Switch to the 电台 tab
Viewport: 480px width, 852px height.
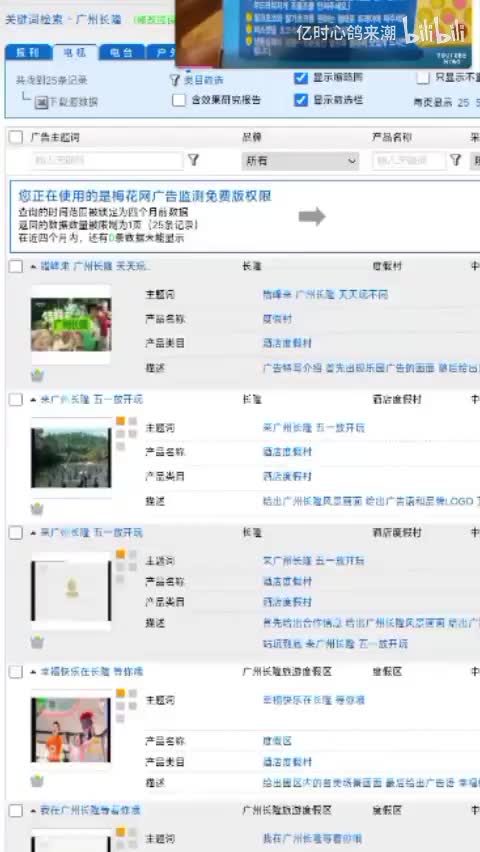[x=122, y=53]
